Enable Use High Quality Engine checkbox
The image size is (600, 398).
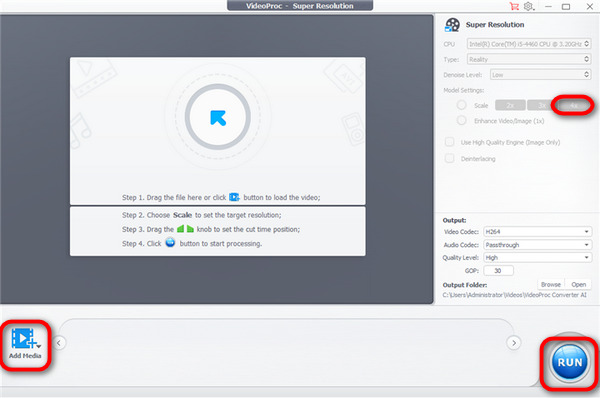(449, 142)
